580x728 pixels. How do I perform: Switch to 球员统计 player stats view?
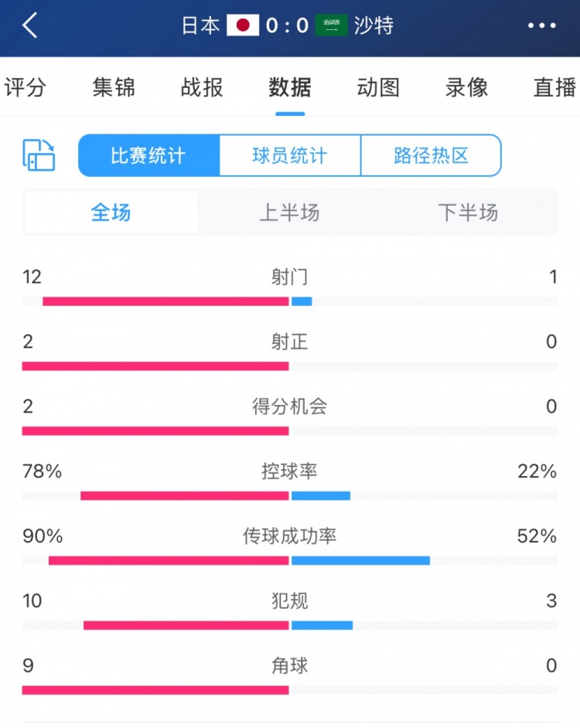pyautogui.click(x=290, y=155)
